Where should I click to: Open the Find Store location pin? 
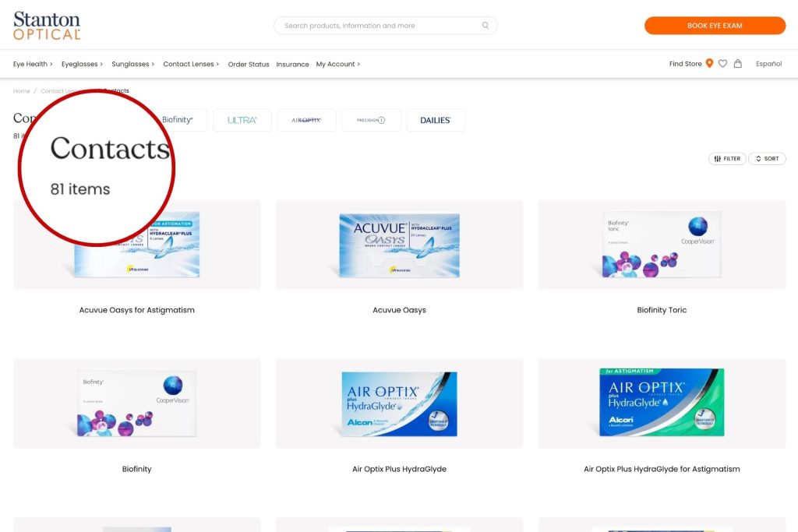tap(709, 64)
